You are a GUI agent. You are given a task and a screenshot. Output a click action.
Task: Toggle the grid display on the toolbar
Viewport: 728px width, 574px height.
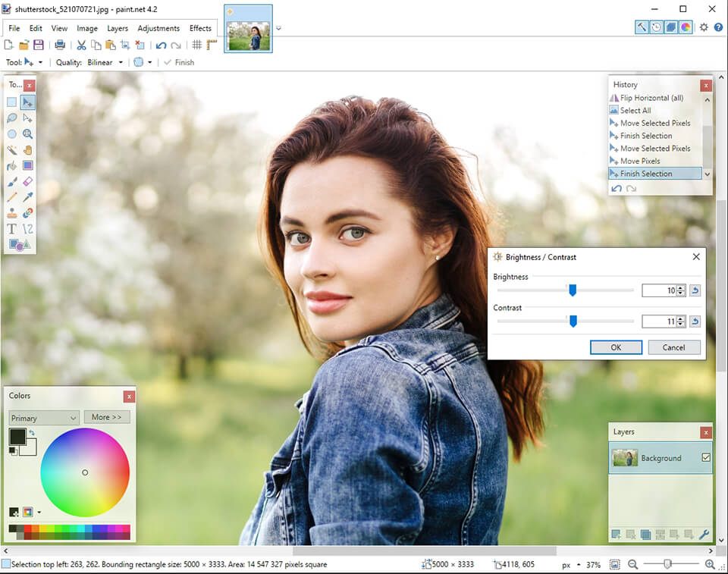point(196,45)
